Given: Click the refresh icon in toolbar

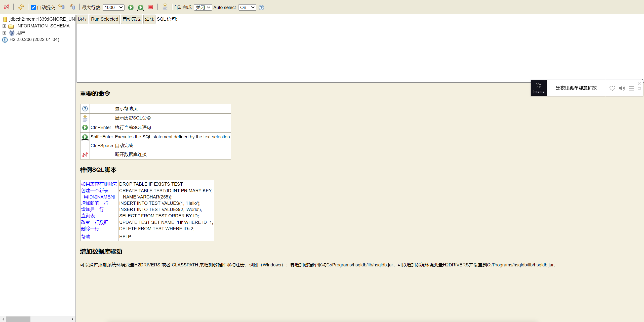Looking at the screenshot, I should 21,7.
